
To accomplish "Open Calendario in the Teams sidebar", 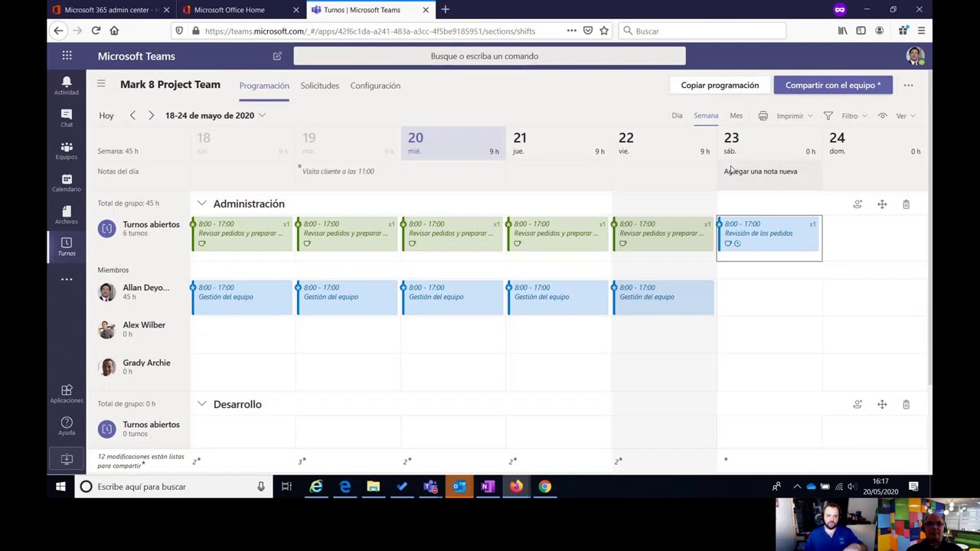I will coord(67,183).
